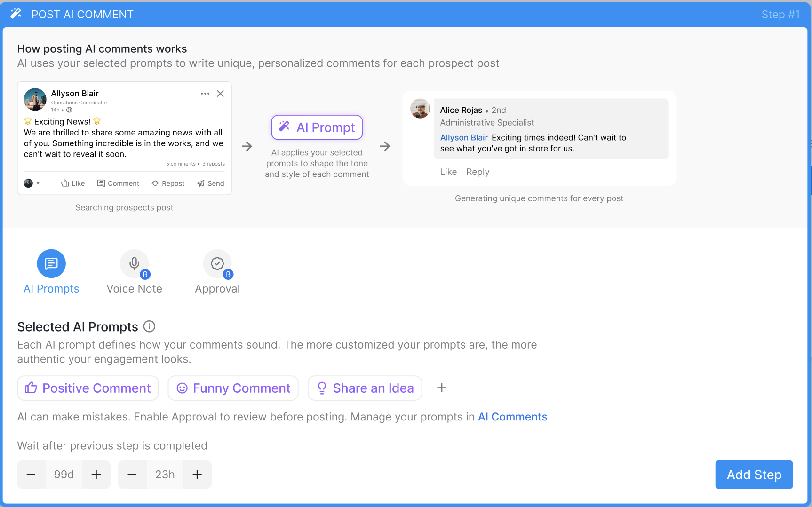The width and height of the screenshot is (812, 507).
Task: Close Allyson Blair's post card
Action: (220, 94)
